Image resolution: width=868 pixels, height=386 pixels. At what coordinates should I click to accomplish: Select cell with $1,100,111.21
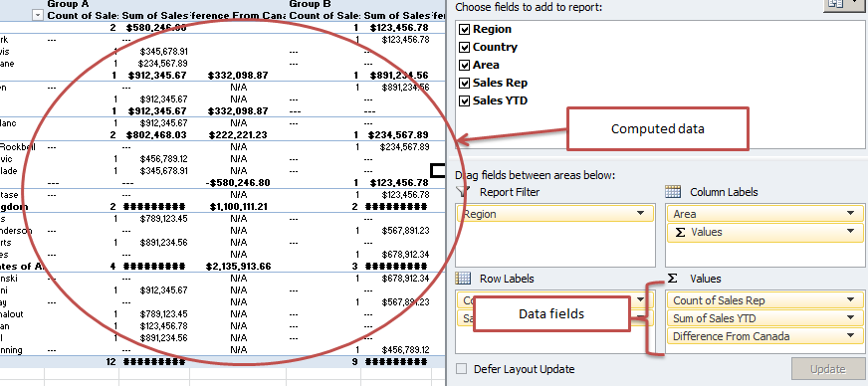[x=238, y=207]
